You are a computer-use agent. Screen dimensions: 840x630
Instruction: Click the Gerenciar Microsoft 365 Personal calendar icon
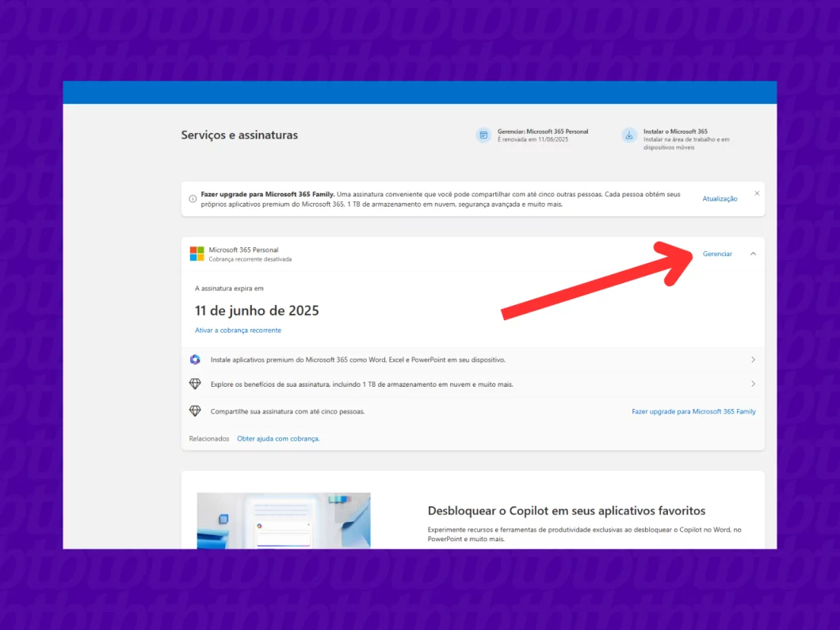483,135
